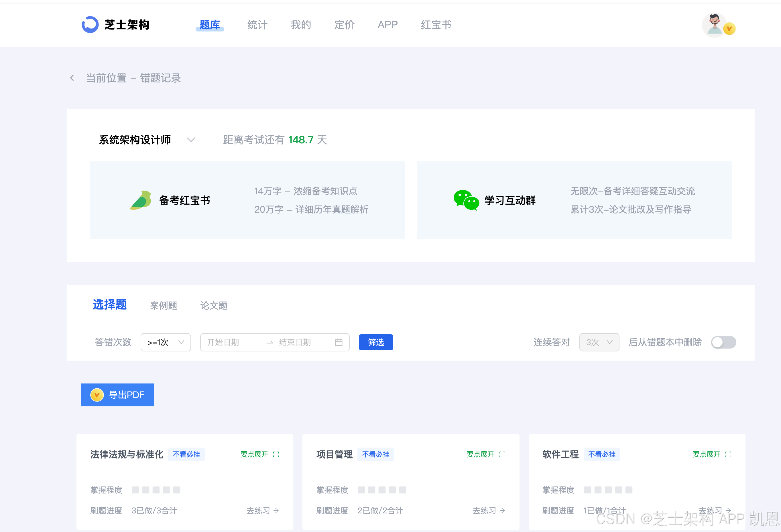Screen dimensions: 781x532
Task: Switch to the 案例题 tab
Action: tap(163, 306)
